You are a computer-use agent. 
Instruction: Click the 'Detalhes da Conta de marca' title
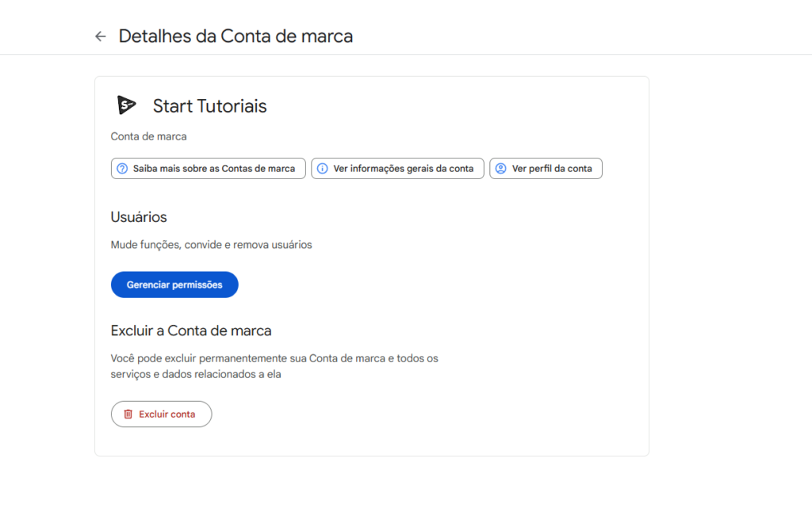click(x=236, y=36)
